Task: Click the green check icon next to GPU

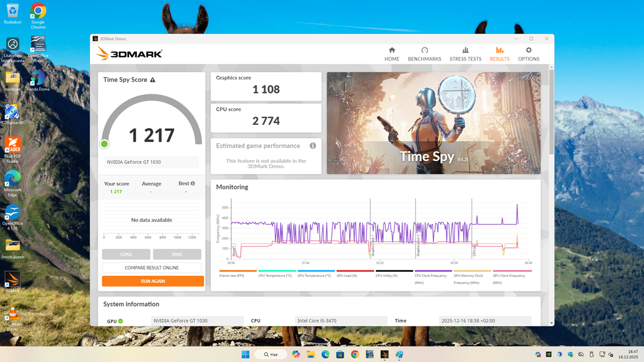Action: (x=120, y=321)
